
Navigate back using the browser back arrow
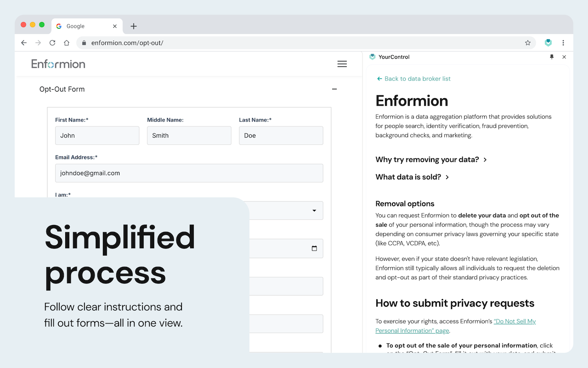point(24,42)
